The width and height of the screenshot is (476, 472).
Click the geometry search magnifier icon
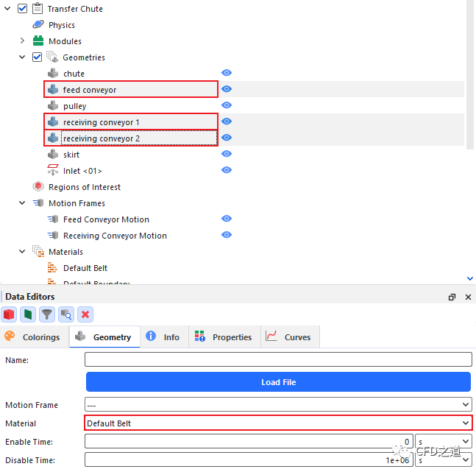pos(66,314)
